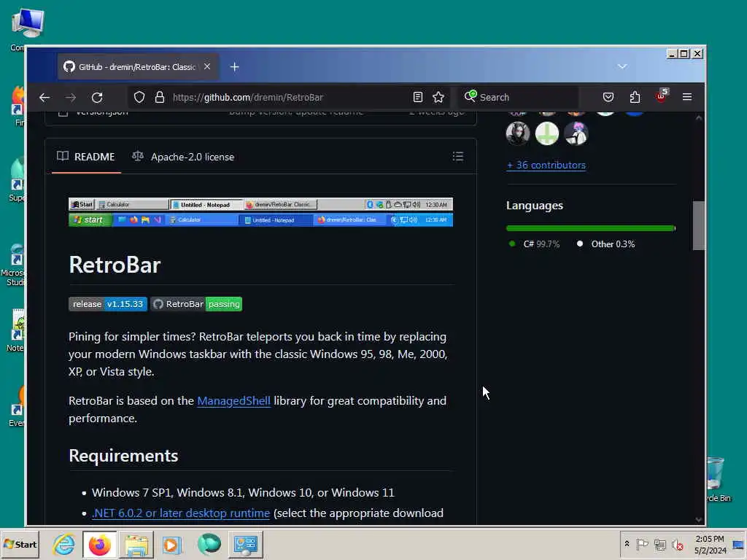
Task: Click the green globe taskbar icon
Action: click(209, 545)
